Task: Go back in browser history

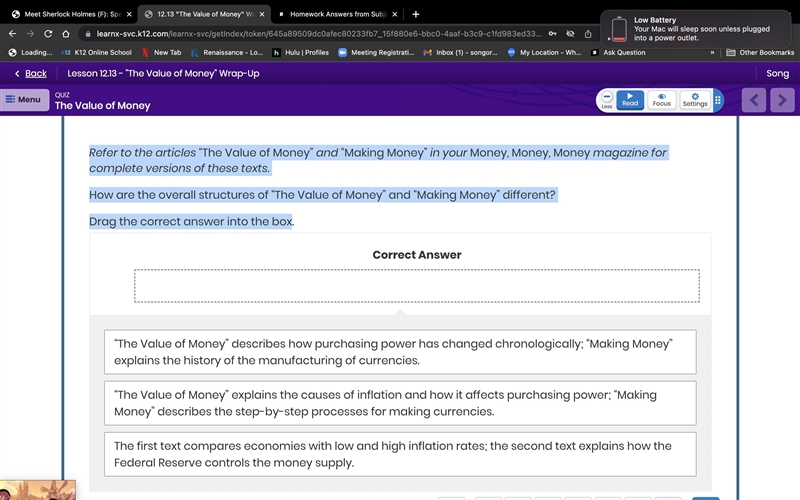Action: click(13, 34)
